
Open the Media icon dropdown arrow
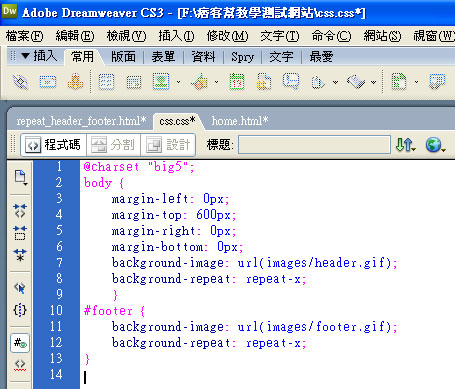point(216,82)
